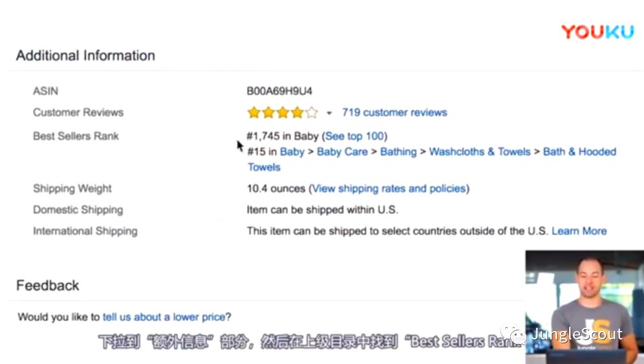Click the Feedback section heading
This screenshot has width=644, height=364.
pos(48,286)
